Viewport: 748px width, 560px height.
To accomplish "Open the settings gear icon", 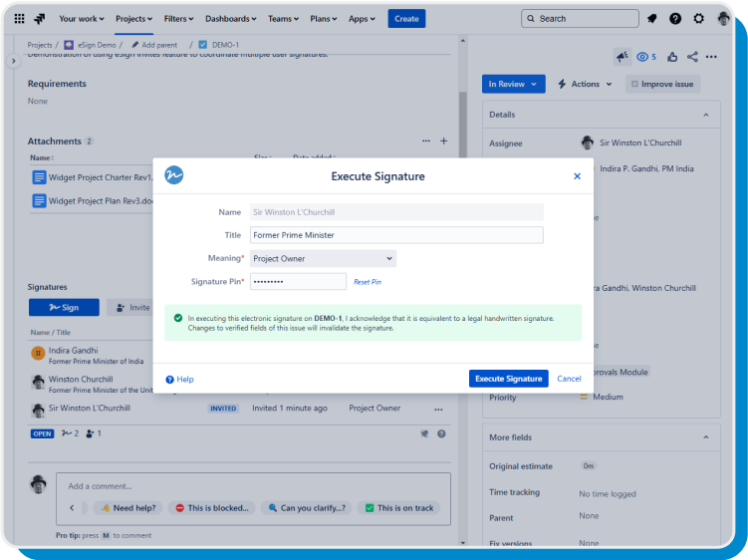I will 698,19.
